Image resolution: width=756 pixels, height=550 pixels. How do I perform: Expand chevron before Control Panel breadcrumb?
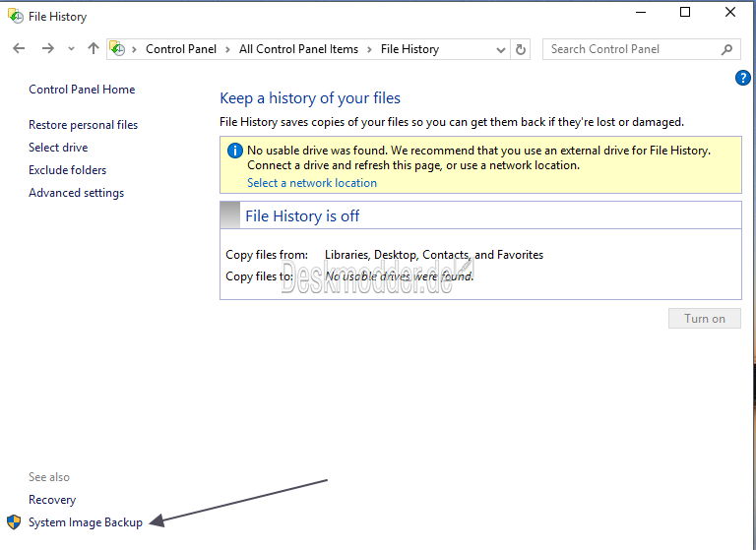[x=135, y=49]
